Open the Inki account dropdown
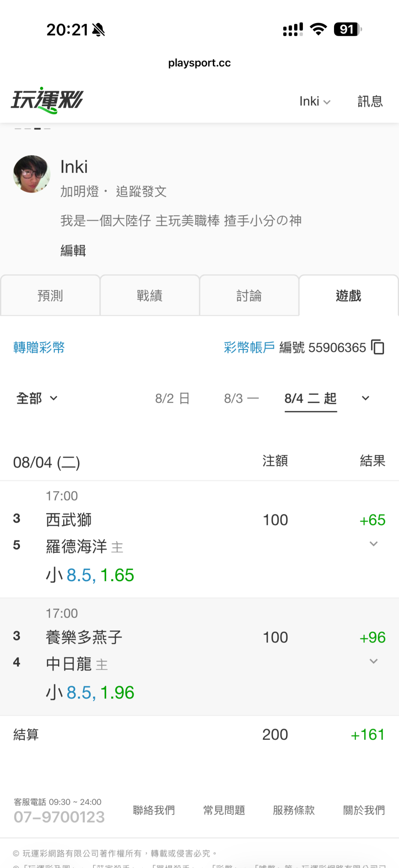This screenshot has height=868, width=399. point(315,101)
